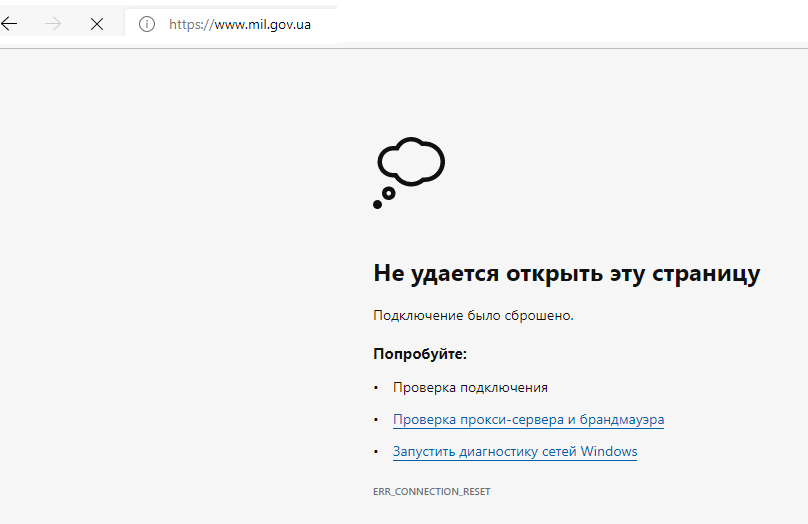
Task: Click the thought cloud error icon
Action: point(411,160)
